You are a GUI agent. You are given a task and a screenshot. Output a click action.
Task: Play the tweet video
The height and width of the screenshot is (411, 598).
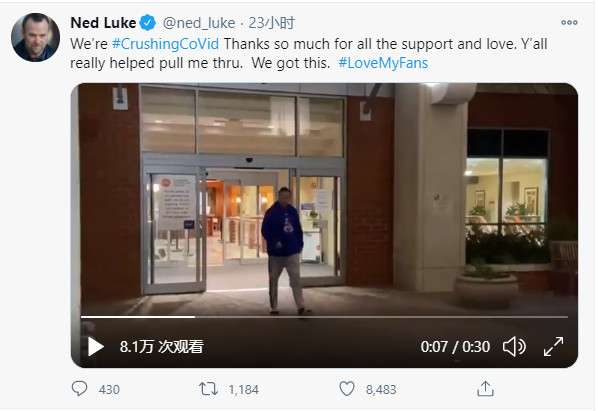tap(96, 347)
